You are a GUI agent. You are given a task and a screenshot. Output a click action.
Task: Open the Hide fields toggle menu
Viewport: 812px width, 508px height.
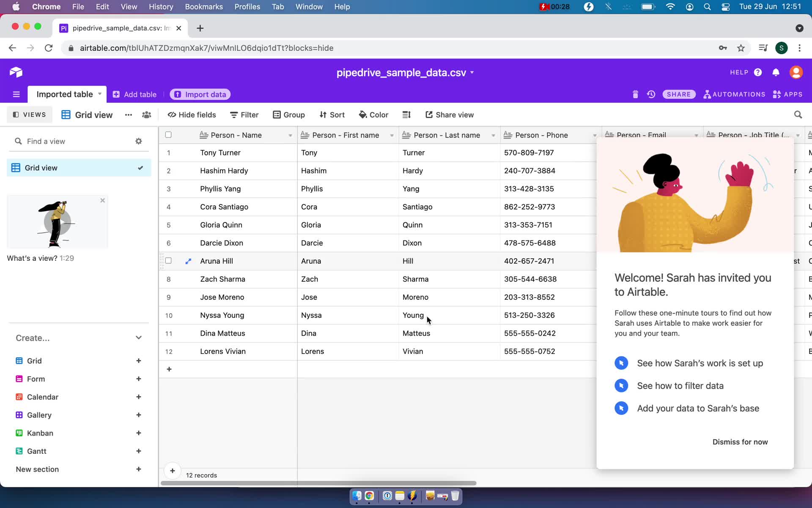click(x=192, y=115)
